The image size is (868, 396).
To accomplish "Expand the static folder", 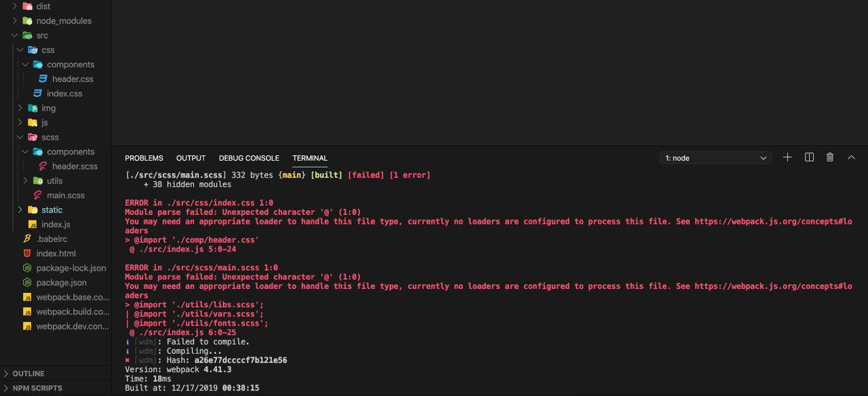I will click(x=52, y=210).
